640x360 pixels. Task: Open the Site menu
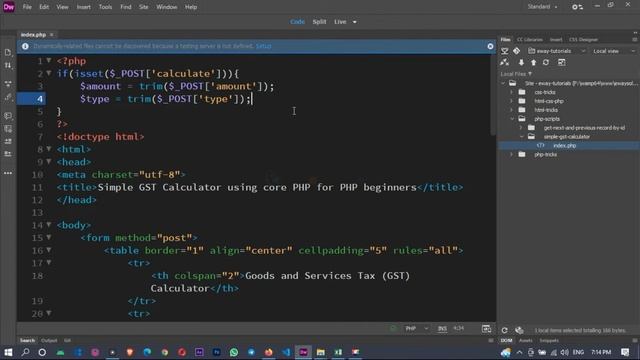(143, 7)
